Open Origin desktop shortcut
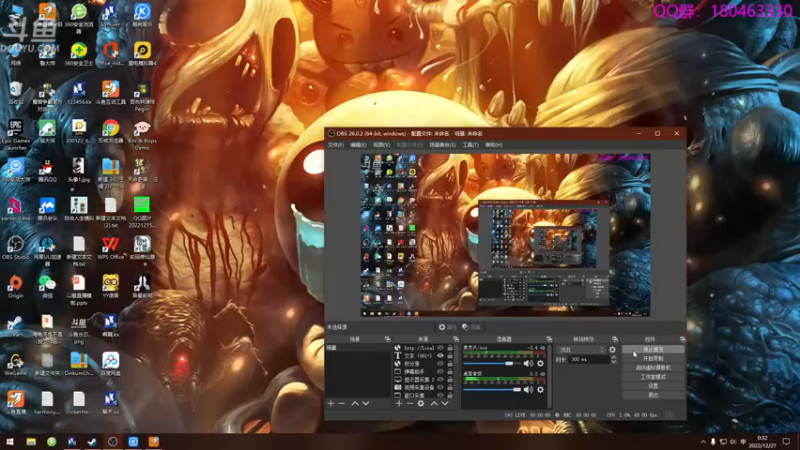 (15, 286)
